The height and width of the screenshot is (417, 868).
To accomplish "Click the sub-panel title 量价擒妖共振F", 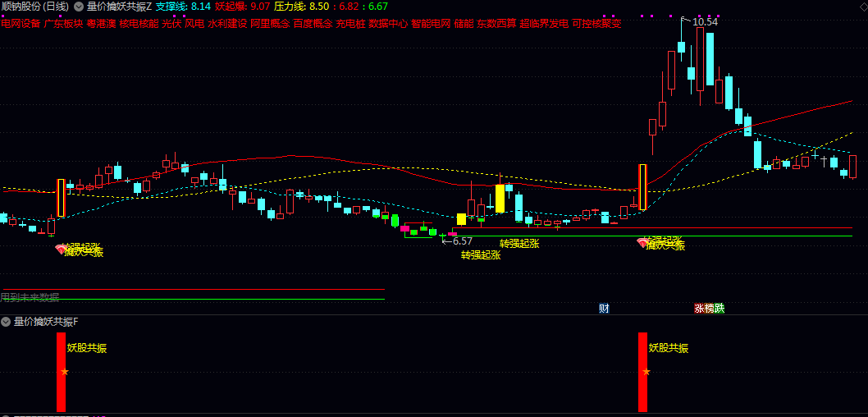I will (47, 321).
